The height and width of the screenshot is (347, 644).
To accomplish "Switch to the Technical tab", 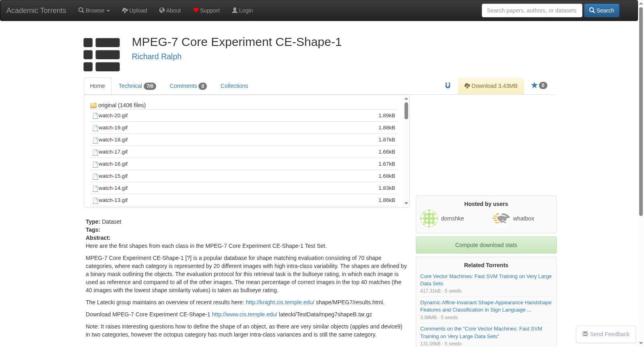I will click(x=137, y=86).
